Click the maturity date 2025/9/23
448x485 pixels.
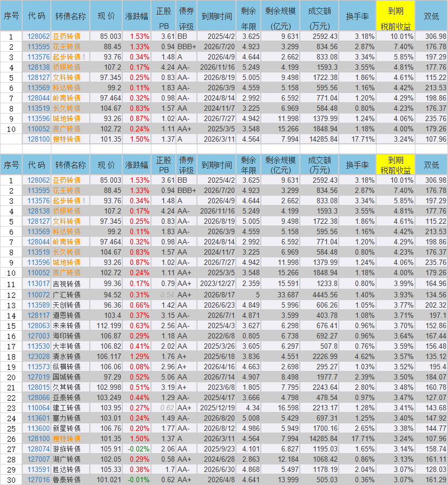(219, 449)
